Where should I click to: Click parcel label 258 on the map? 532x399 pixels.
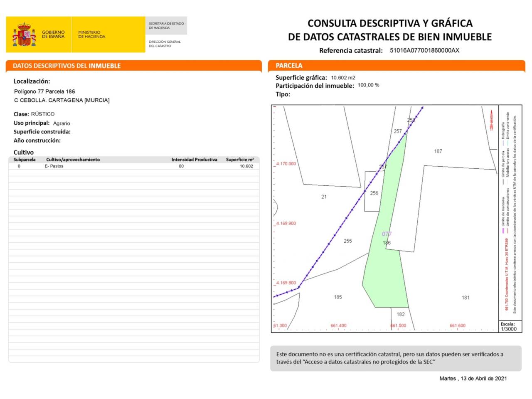click(411, 120)
